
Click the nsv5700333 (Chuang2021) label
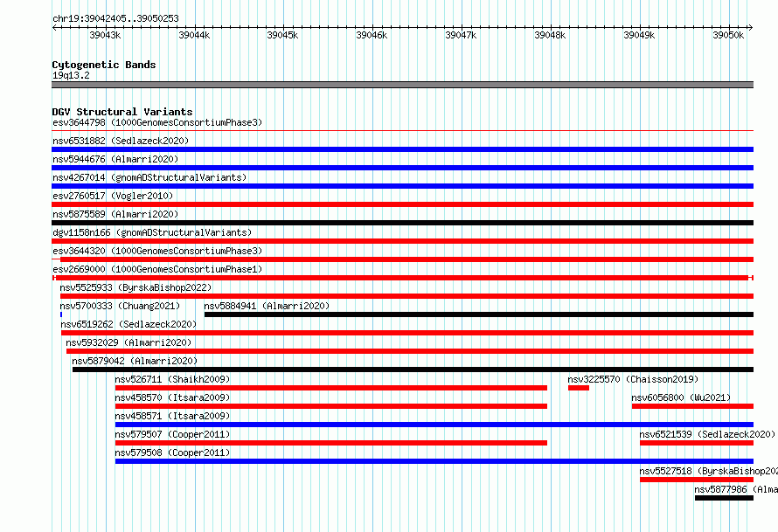[x=120, y=306]
